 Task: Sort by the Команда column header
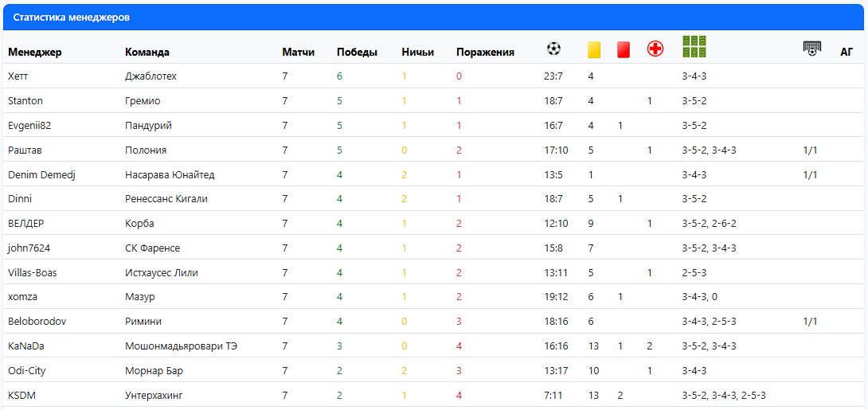pyautogui.click(x=147, y=53)
